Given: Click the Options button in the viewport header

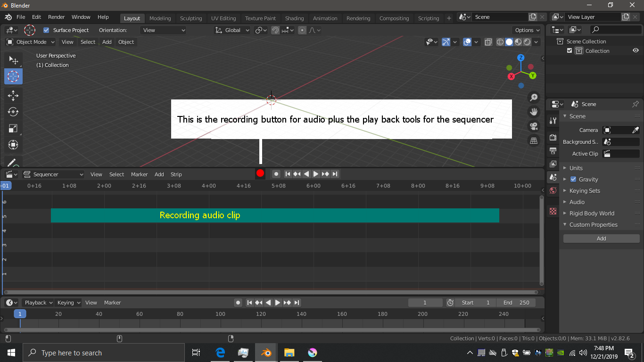Looking at the screenshot, I should coord(527,30).
